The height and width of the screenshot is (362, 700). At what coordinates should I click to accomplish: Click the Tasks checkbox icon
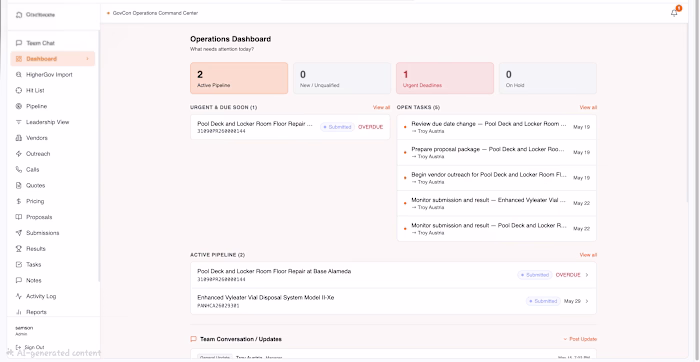tap(19, 265)
